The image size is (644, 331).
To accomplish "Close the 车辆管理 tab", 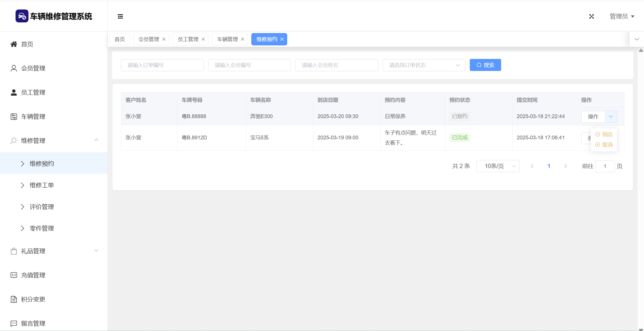I will tap(243, 39).
